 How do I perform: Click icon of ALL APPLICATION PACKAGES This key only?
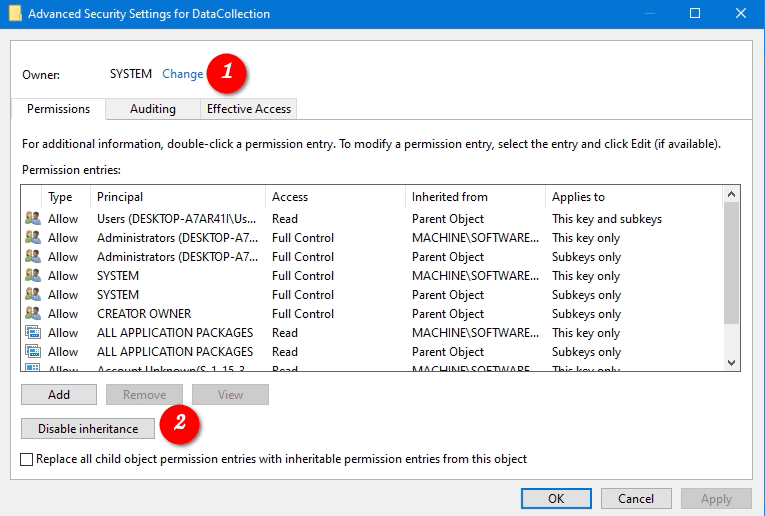click(33, 333)
